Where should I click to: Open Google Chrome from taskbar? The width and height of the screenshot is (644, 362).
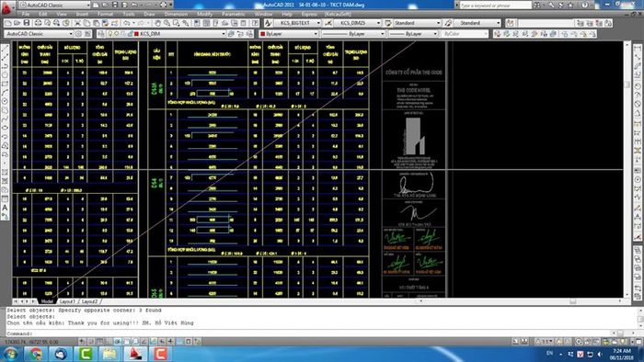point(35,354)
